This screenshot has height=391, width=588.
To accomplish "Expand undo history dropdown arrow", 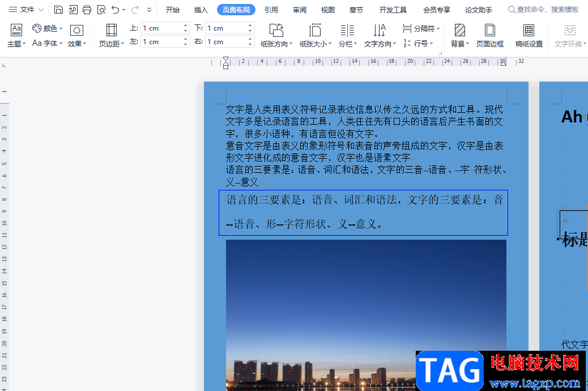I will coord(123,10).
